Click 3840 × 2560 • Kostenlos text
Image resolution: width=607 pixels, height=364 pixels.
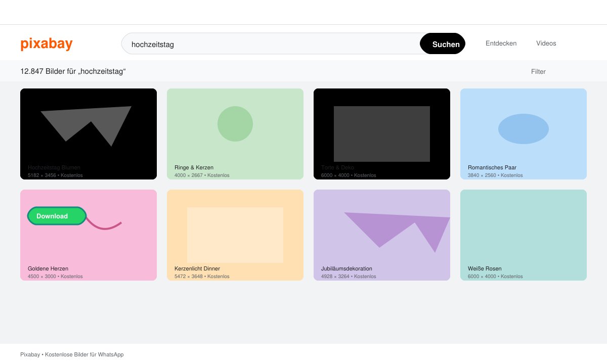coord(495,175)
